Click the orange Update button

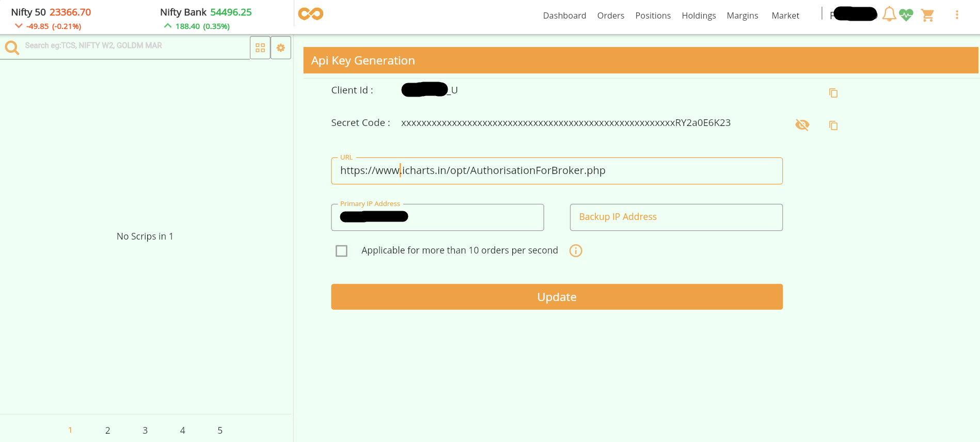[x=557, y=297]
